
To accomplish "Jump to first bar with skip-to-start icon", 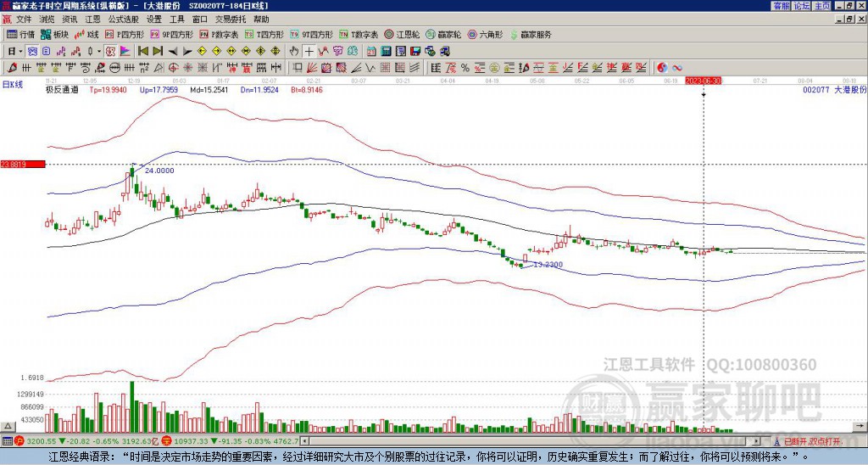I will pos(142,52).
